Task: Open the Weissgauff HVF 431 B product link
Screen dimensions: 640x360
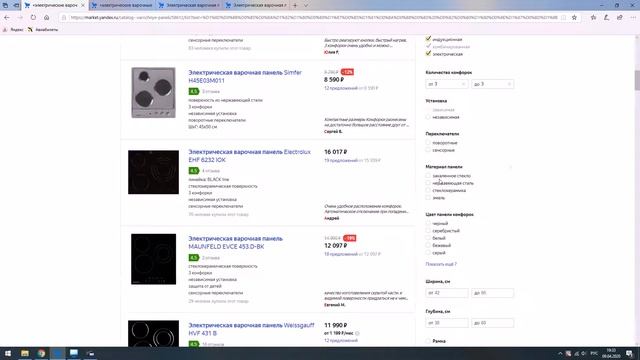Action: 251,329
